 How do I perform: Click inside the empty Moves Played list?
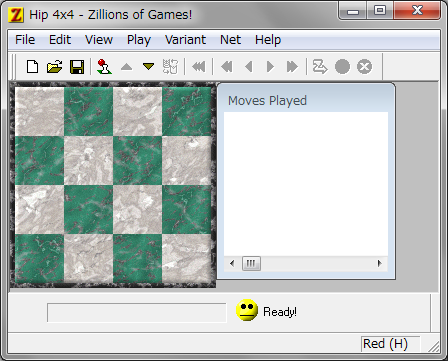[x=306, y=184]
